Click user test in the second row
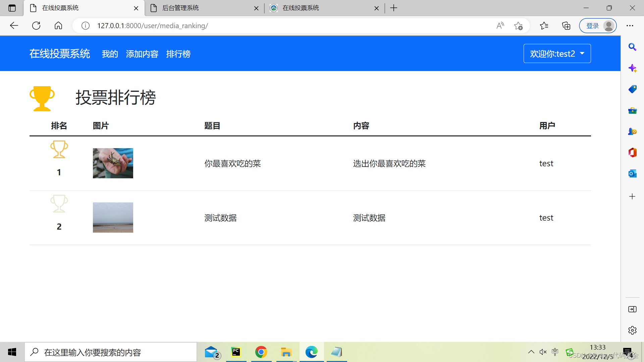 click(546, 218)
